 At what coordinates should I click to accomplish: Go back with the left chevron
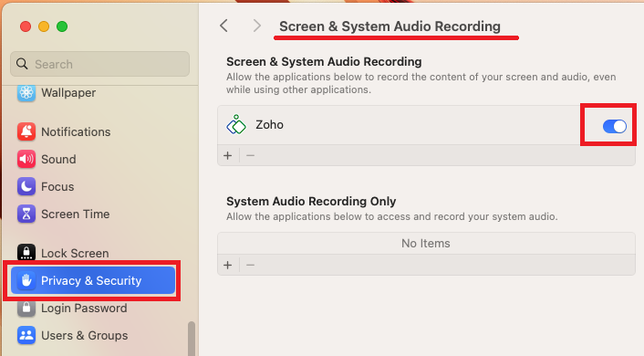(223, 26)
